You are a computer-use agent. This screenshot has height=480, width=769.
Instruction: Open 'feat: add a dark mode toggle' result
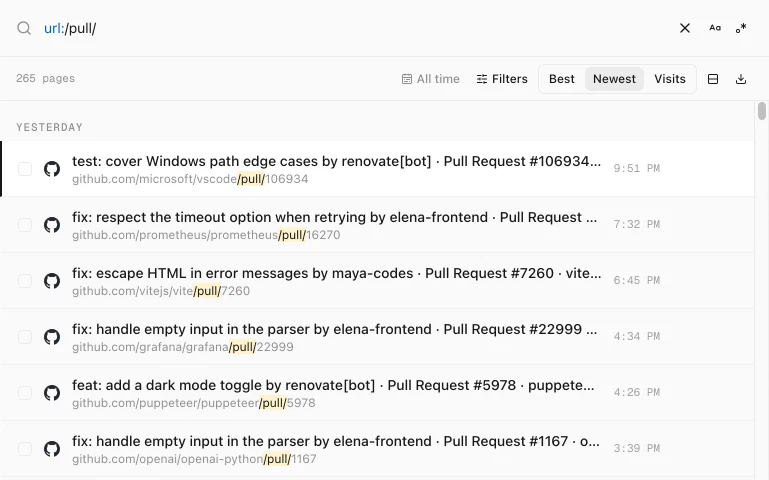click(x=333, y=385)
